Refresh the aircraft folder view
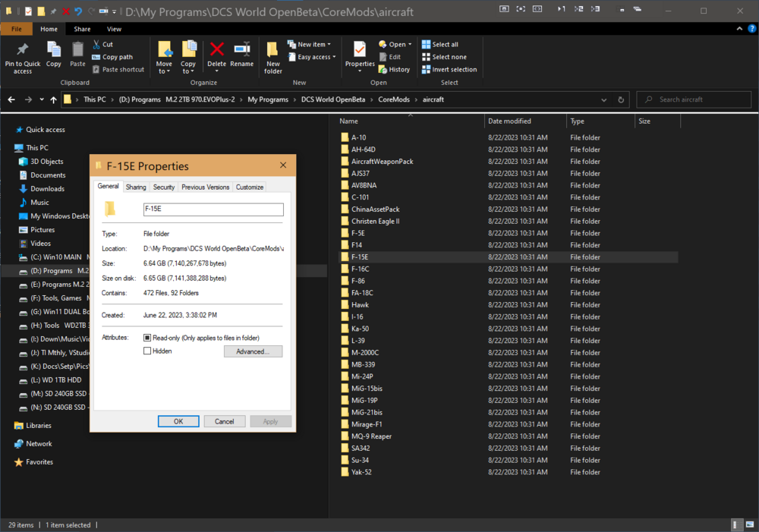The image size is (759, 532). point(622,99)
